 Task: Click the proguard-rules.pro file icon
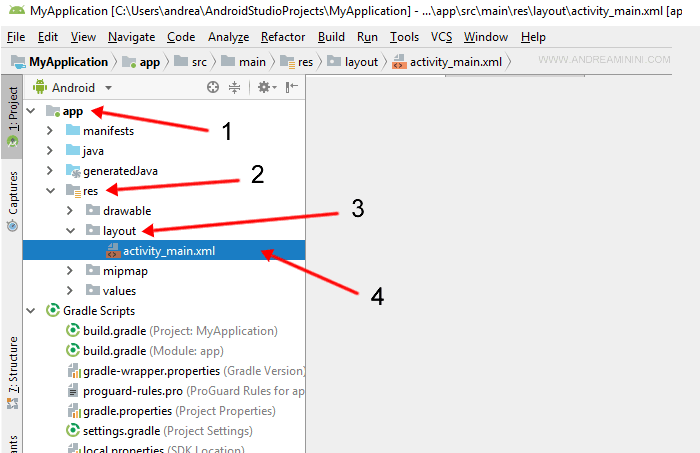pos(73,391)
